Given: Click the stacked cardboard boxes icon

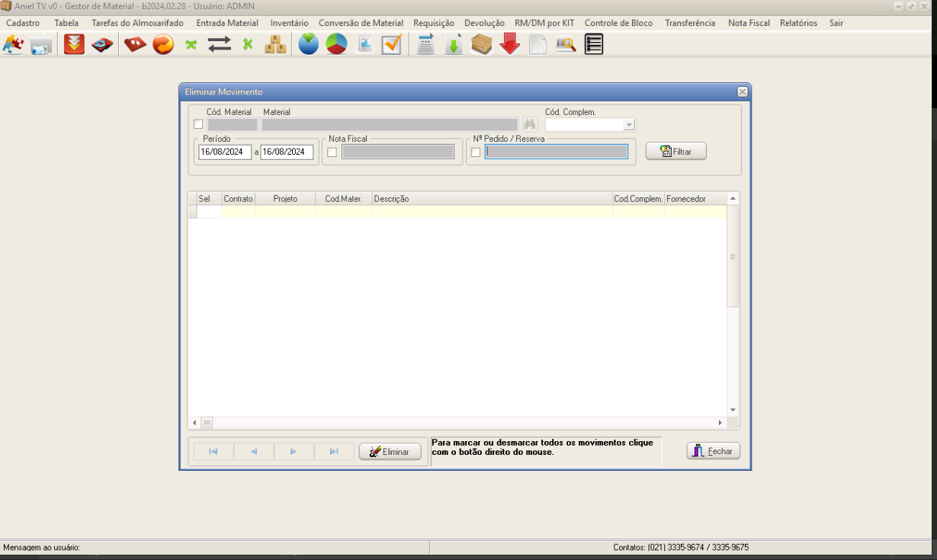Looking at the screenshot, I should pos(275,45).
